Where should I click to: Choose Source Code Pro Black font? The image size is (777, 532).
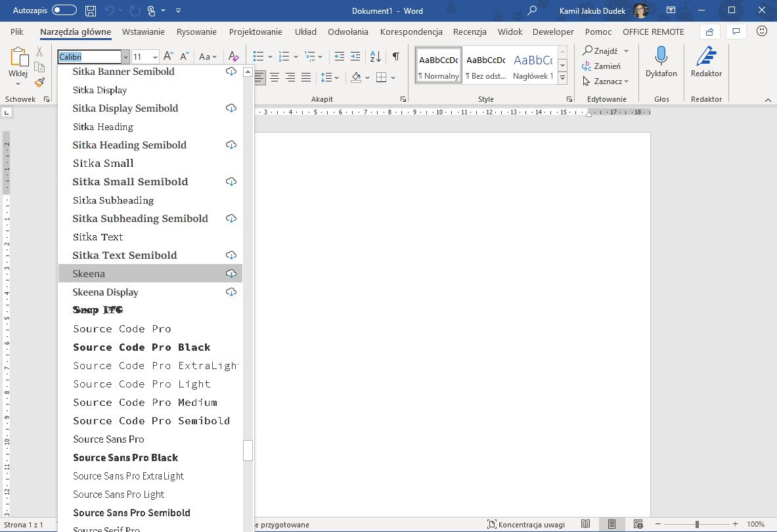pyautogui.click(x=150, y=347)
